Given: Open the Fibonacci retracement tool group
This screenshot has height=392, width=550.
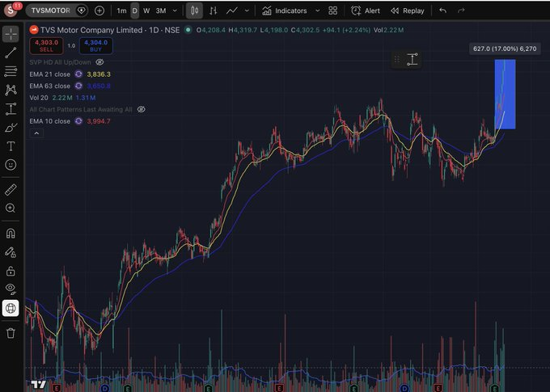Looking at the screenshot, I should click(x=11, y=71).
